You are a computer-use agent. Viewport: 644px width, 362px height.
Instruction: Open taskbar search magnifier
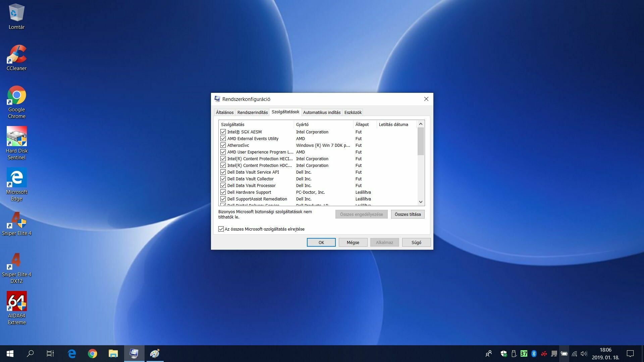pos(30,354)
